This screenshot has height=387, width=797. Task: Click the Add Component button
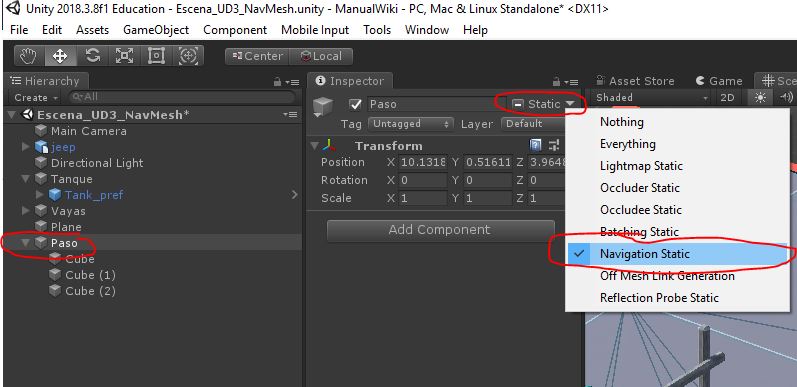(441, 230)
